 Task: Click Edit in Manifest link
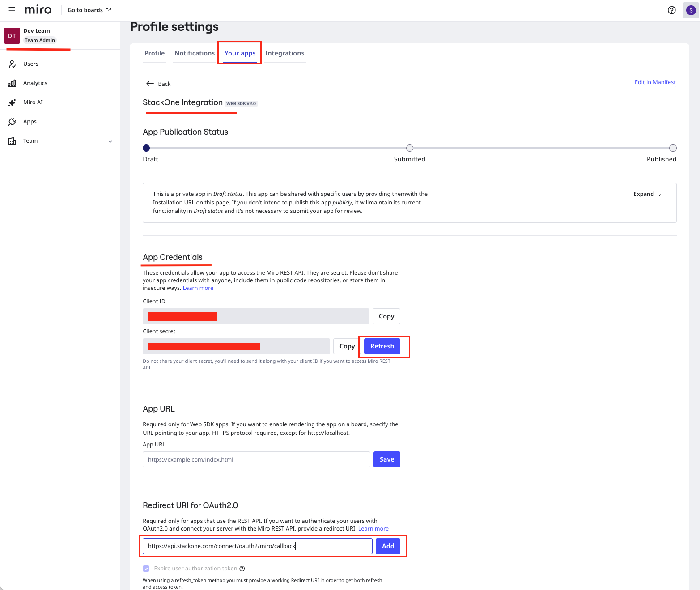tap(655, 82)
